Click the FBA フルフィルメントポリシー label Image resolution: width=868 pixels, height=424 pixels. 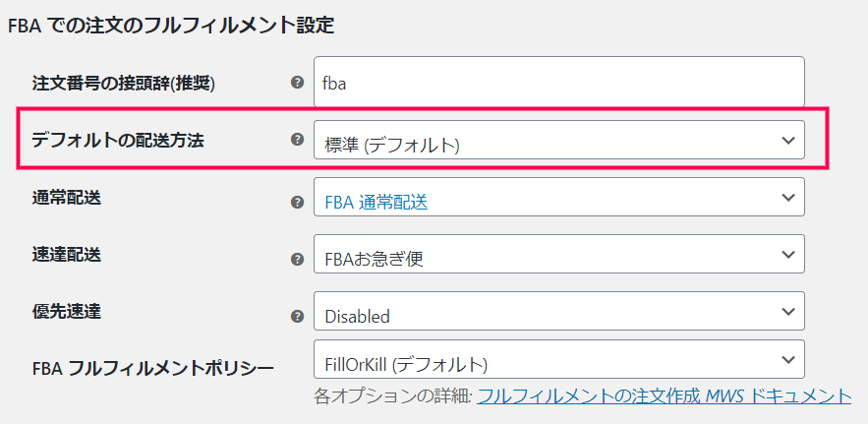153,367
